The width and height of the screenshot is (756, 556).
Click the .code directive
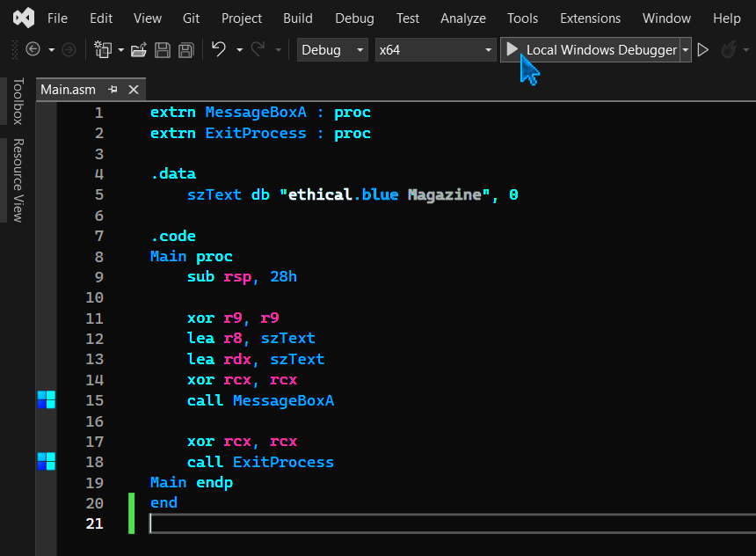click(173, 236)
